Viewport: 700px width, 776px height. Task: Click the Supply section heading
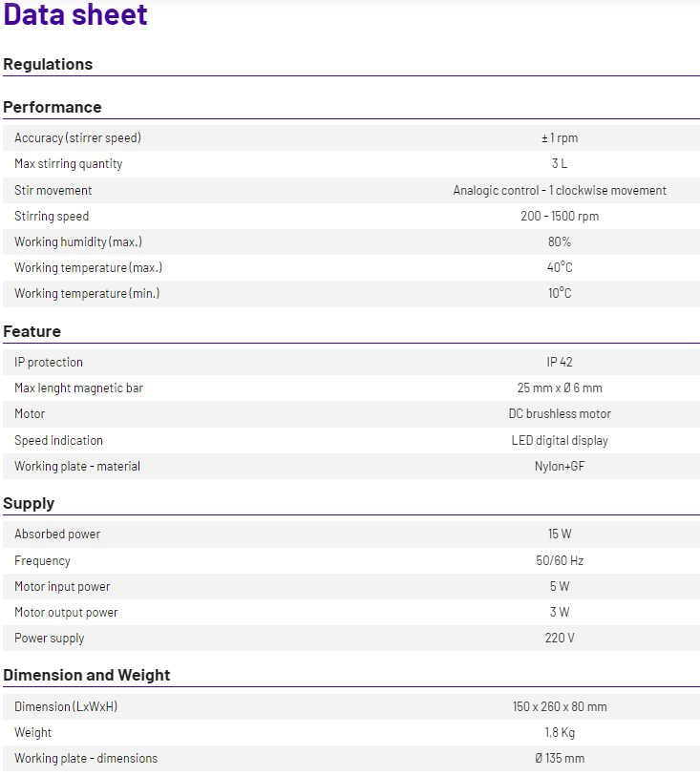tap(30, 503)
